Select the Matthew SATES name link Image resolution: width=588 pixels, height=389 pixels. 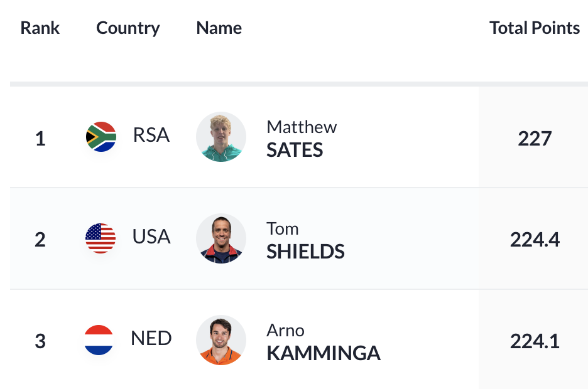(302, 138)
